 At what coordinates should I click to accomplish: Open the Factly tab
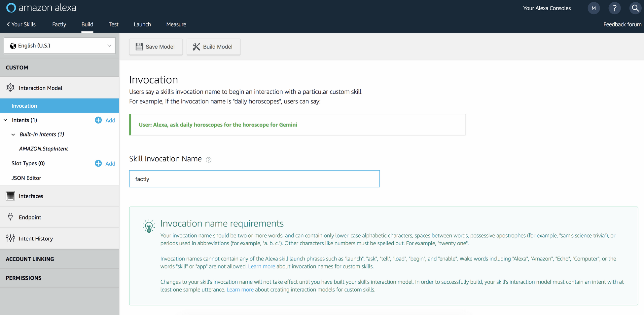[59, 24]
